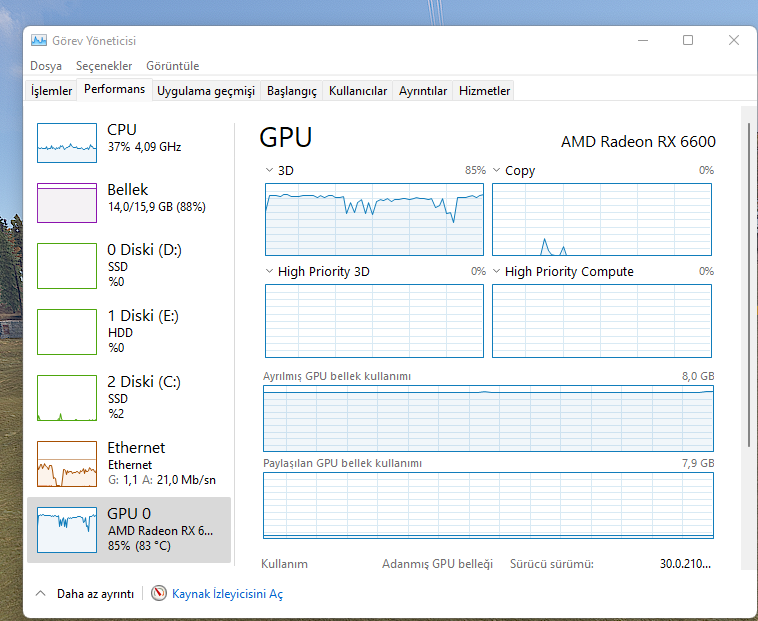This screenshot has height=621, width=758.
Task: Click the Görev Yöneticisi title bar icon
Action: click(39, 40)
